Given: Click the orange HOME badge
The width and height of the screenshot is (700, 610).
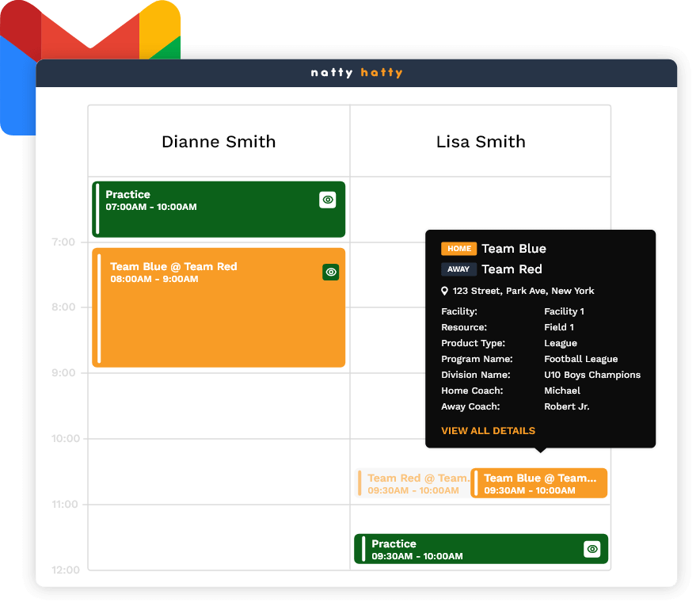Looking at the screenshot, I should (459, 249).
